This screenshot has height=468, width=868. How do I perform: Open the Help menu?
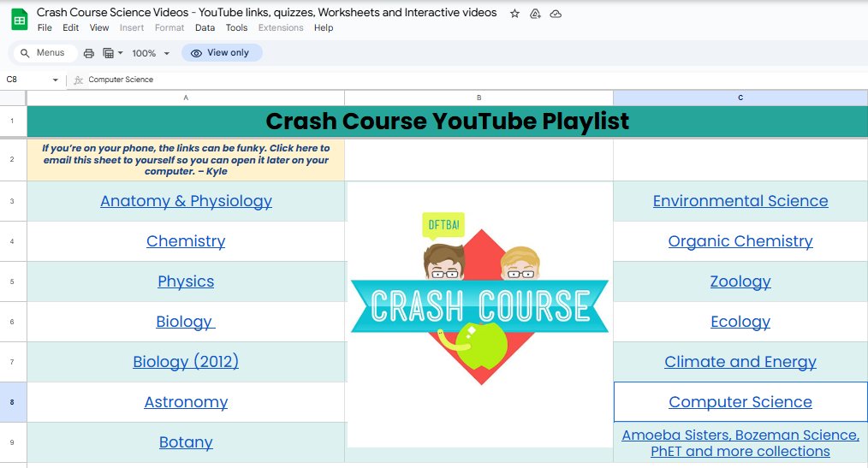(324, 27)
